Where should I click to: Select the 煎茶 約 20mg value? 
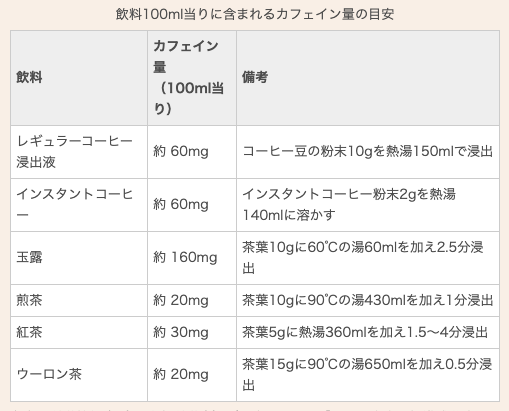[181, 300]
